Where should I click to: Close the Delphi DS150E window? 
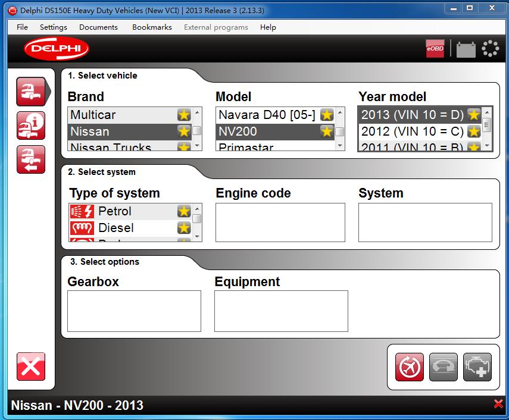pyautogui.click(x=492, y=8)
